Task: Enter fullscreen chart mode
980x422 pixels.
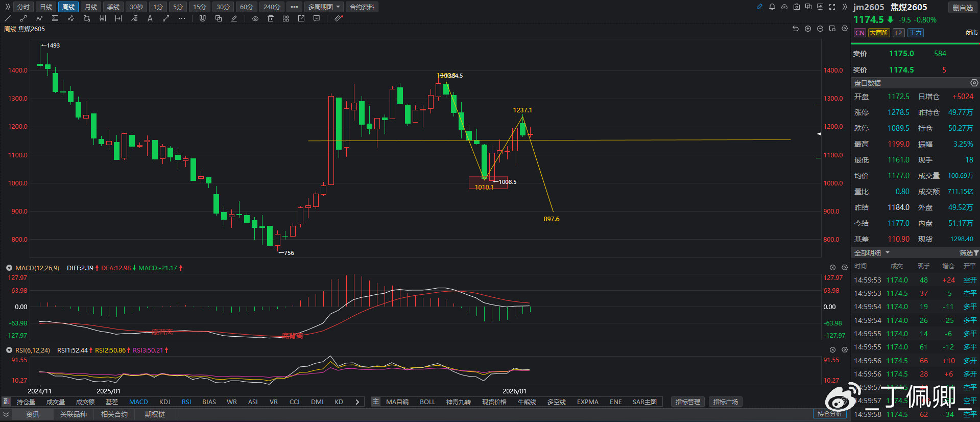Action: coord(832,7)
